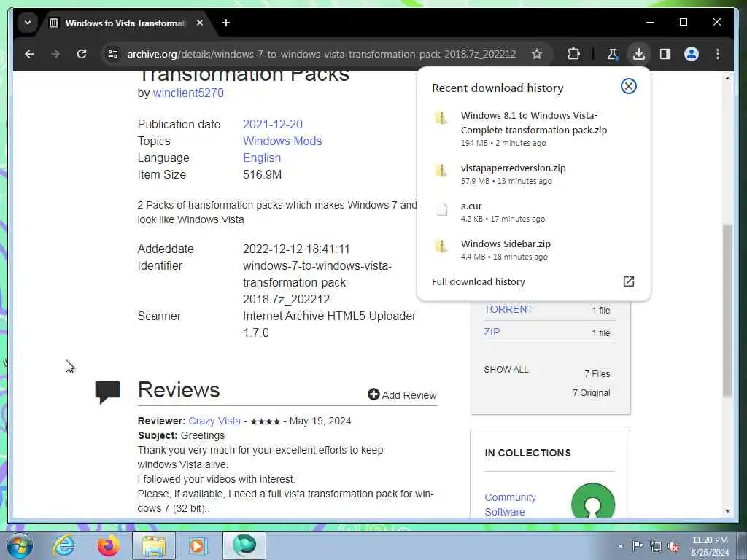Viewport: 747px width, 560px height.
Task: Open the winclient5270 uploader link
Action: pyautogui.click(x=188, y=93)
